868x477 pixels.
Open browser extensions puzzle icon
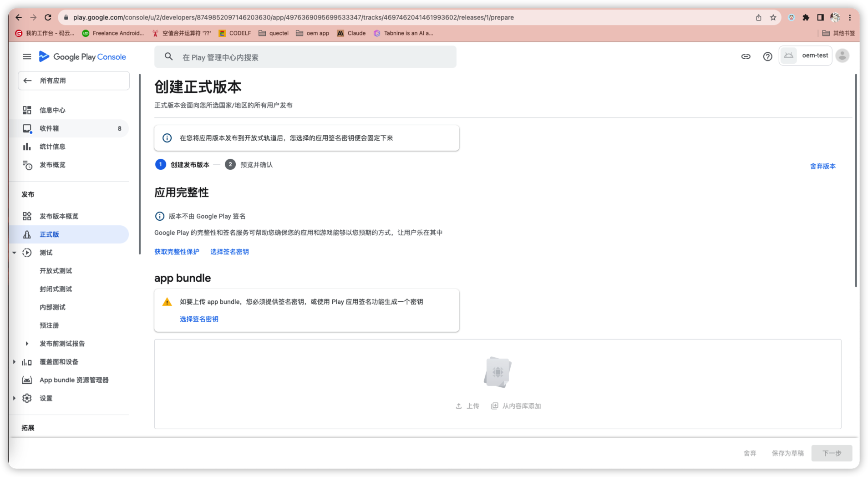coord(806,17)
